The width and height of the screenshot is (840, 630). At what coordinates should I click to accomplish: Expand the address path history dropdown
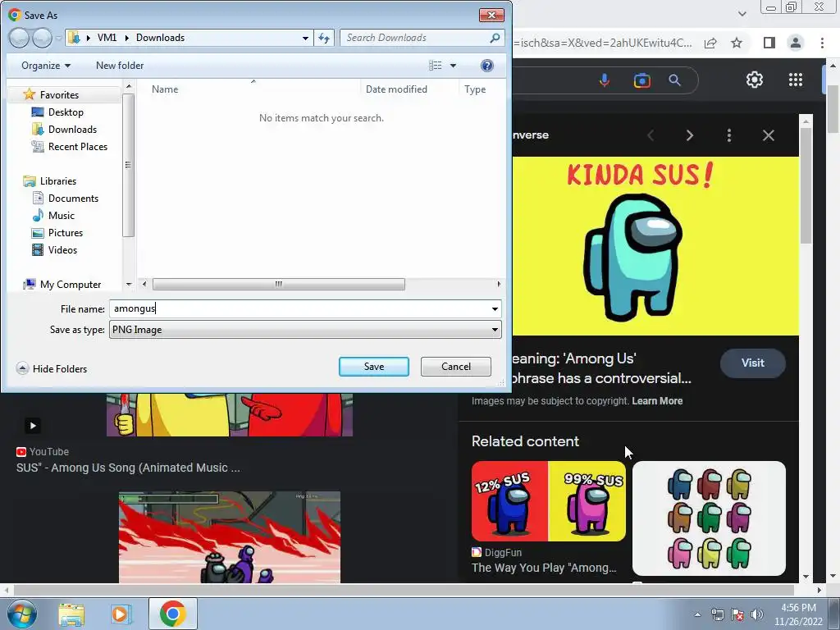coord(305,38)
